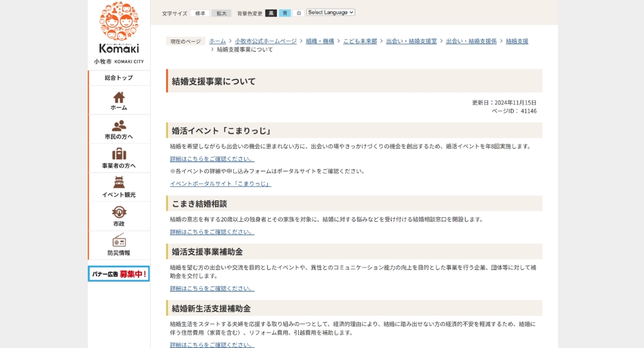Open details link under こまき結婚相談
Image resolution: width=644 pixels, height=348 pixels.
click(212, 232)
